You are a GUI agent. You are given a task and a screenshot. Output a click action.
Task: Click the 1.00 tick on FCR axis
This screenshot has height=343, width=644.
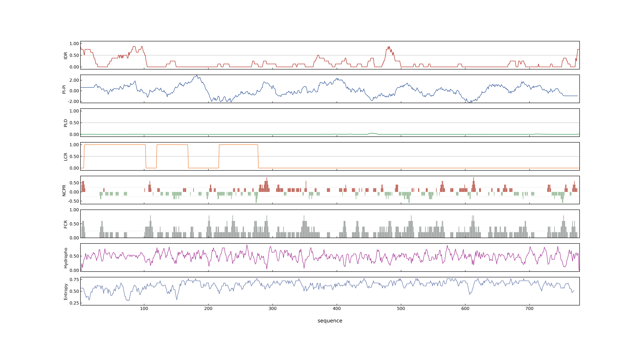[74, 210]
